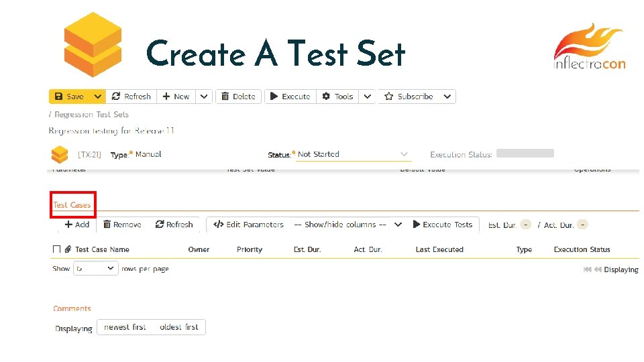Execute the test set from top toolbar

pos(290,97)
